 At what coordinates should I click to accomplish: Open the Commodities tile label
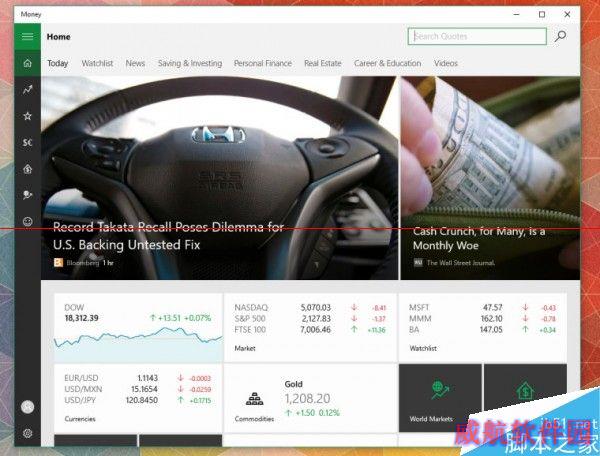point(254,419)
